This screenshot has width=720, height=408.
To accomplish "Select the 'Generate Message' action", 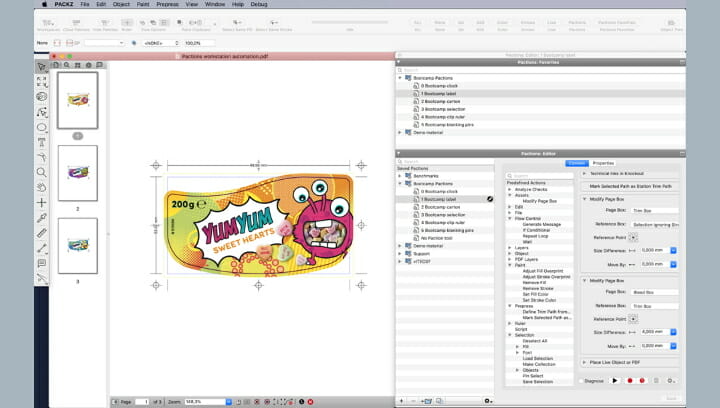I will [541, 224].
